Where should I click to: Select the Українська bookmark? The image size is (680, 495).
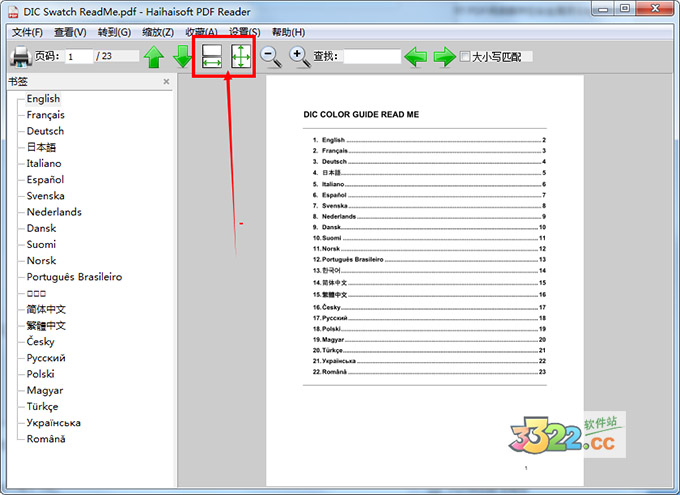click(53, 423)
